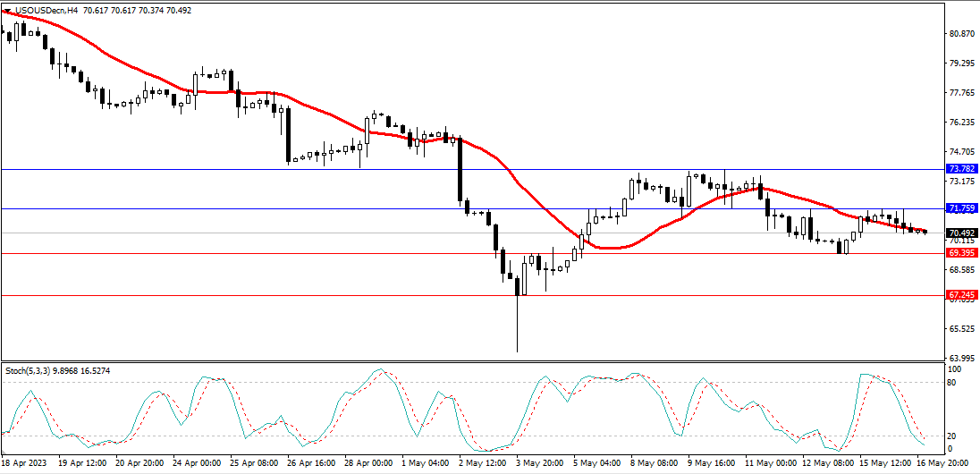Click the 80.870 price axis value
Screen dimensions: 980x474
tap(961, 34)
